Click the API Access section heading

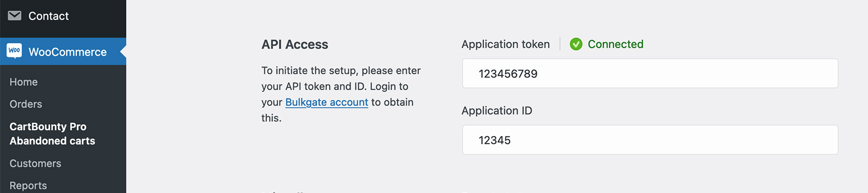(295, 44)
